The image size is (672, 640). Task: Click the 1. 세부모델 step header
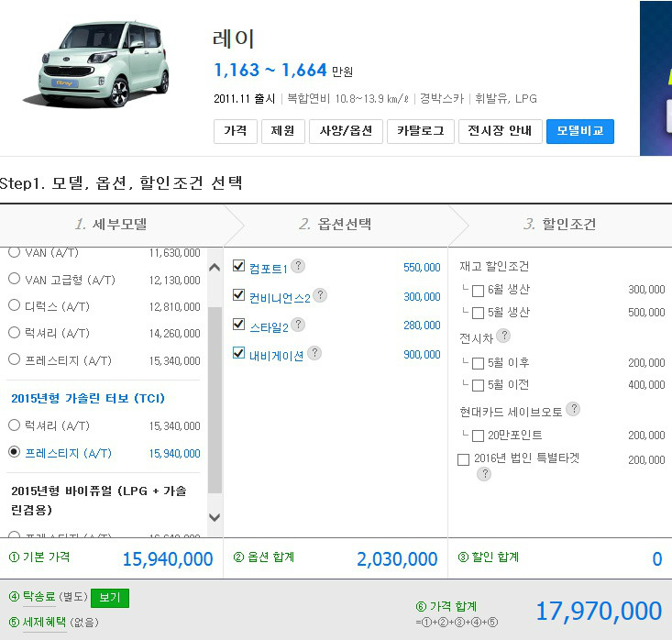(x=112, y=225)
